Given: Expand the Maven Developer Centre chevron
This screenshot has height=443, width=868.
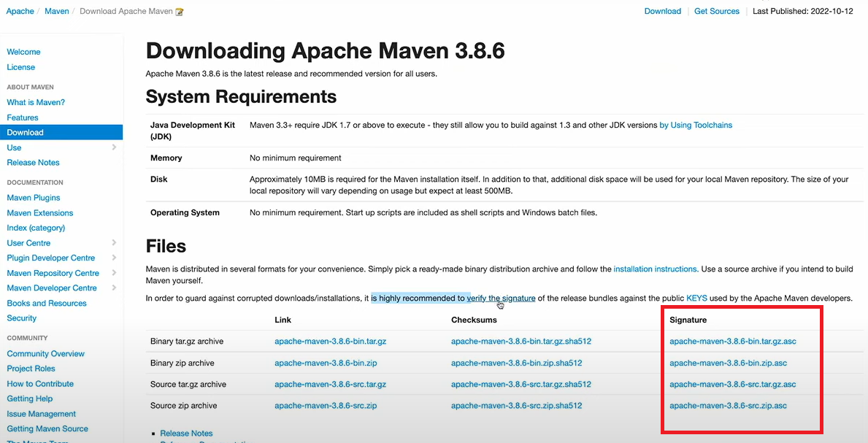Looking at the screenshot, I should pos(114,288).
